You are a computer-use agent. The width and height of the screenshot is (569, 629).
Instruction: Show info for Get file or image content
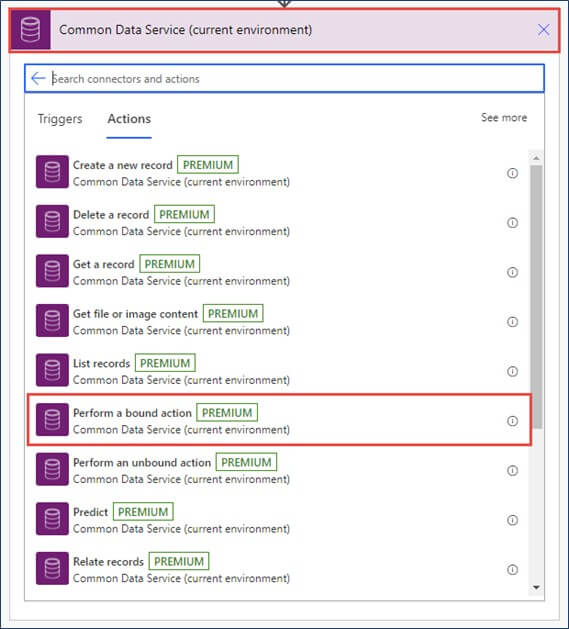[512, 322]
